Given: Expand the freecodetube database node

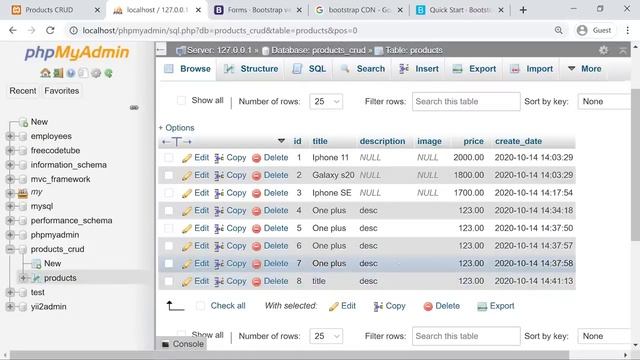Looking at the screenshot, I should coord(10,150).
